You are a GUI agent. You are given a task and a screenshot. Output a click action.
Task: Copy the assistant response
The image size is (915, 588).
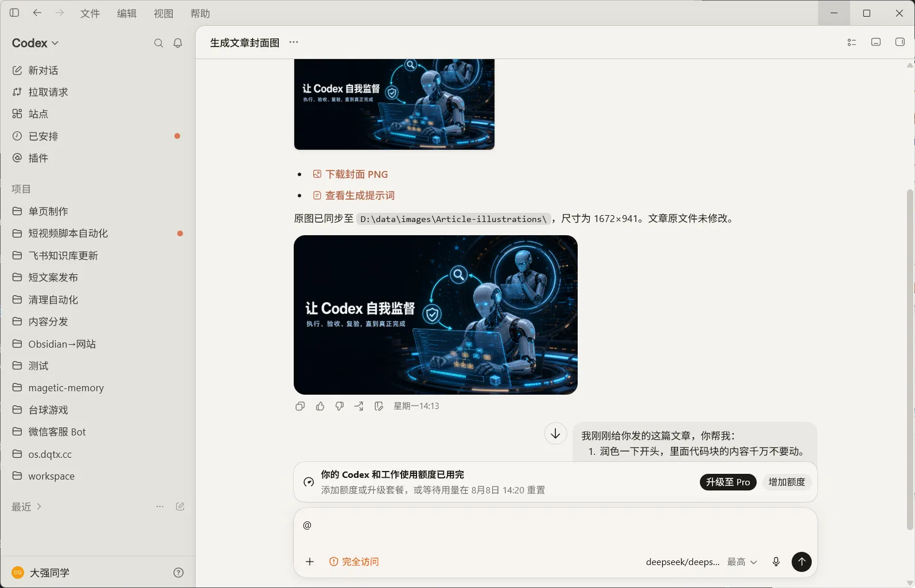coord(300,406)
